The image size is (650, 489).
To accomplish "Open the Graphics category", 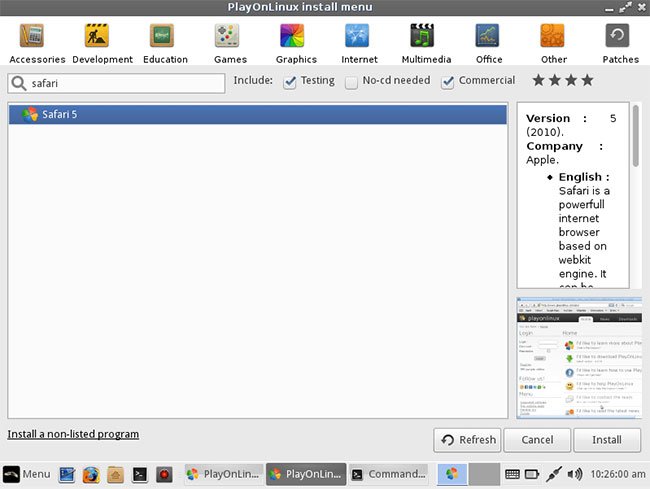I will (296, 44).
